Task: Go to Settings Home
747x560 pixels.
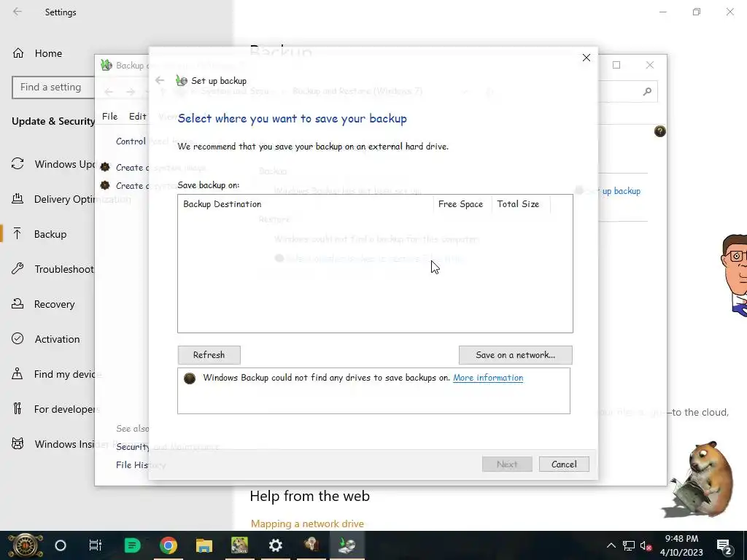Action: (x=48, y=53)
